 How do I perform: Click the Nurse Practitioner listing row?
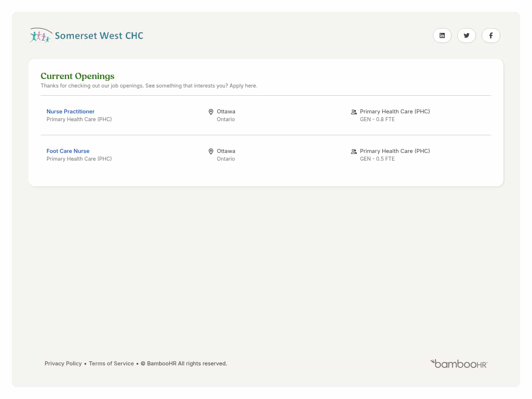266,115
